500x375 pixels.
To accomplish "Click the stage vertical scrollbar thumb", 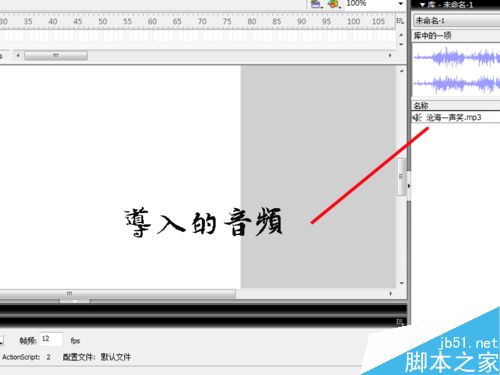I will [401, 177].
